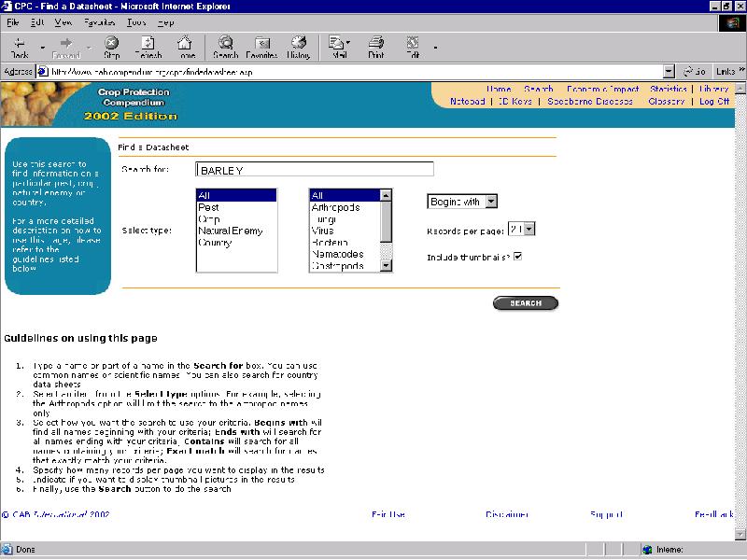Screen dimensions: 747x560
Task: Open the Economic Impact link
Action: point(602,89)
